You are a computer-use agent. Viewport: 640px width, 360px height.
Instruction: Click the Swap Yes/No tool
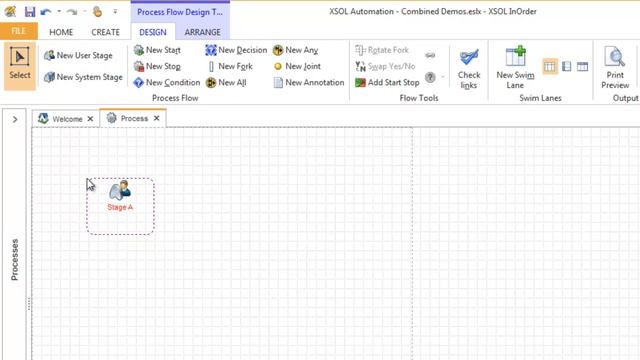click(385, 66)
